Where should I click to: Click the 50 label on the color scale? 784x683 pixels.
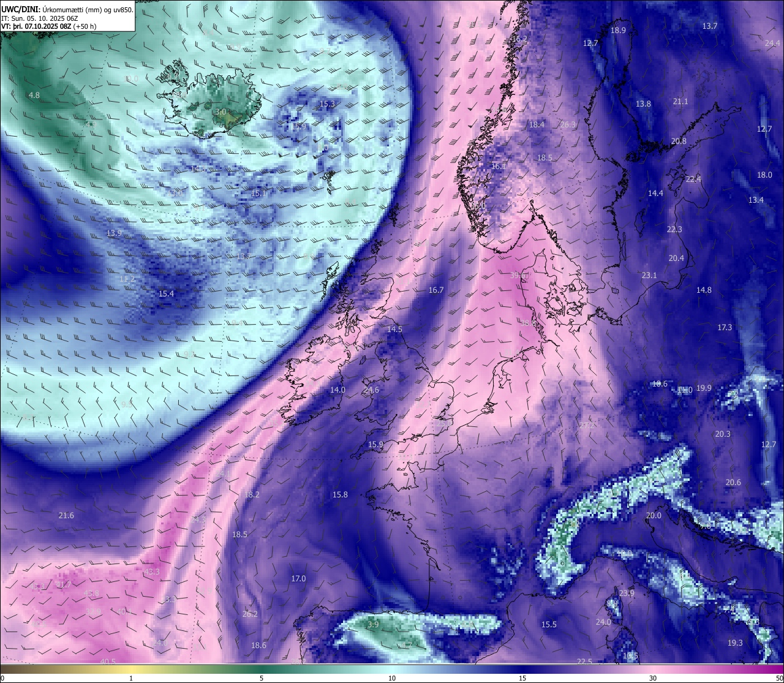pyautogui.click(x=779, y=678)
